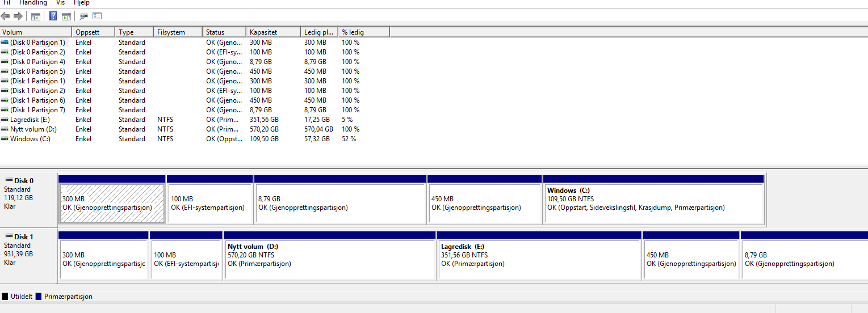Click the OK (Oppst... status cell

point(223,139)
